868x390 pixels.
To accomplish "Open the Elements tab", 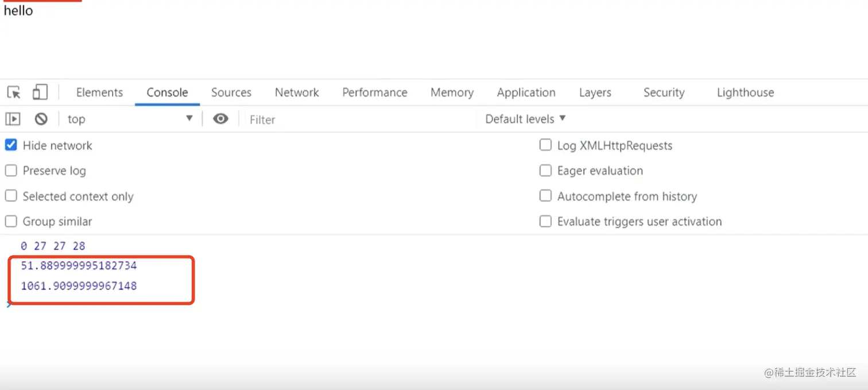I will click(99, 92).
